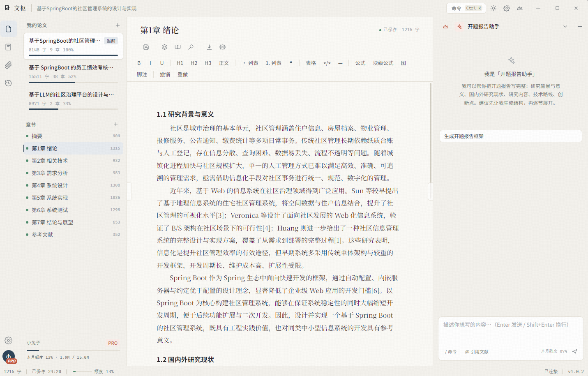Click the download export icon
The height and width of the screenshot is (376, 588).
coord(209,47)
